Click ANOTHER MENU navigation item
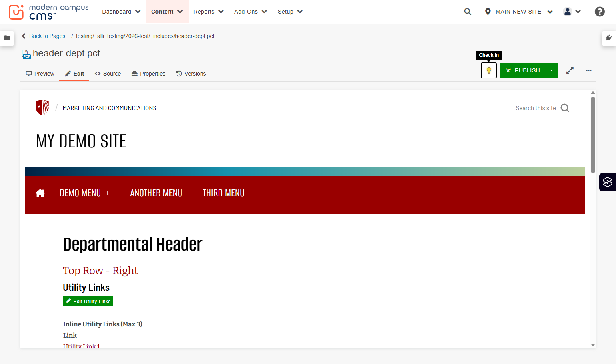Viewport: 616px width, 364px height. pos(156,193)
